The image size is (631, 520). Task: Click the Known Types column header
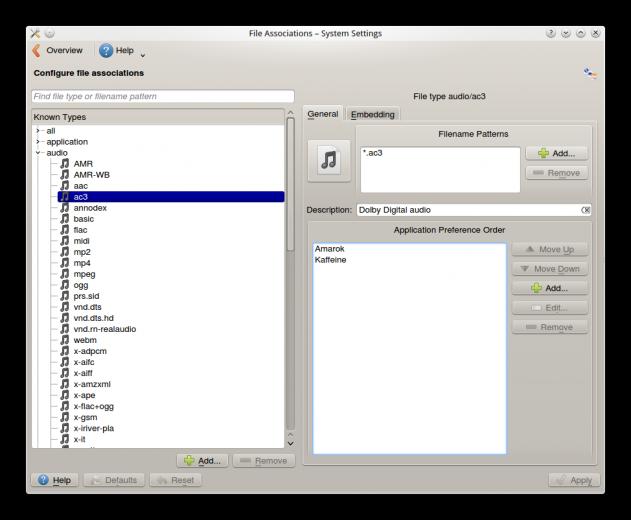pyautogui.click(x=158, y=117)
